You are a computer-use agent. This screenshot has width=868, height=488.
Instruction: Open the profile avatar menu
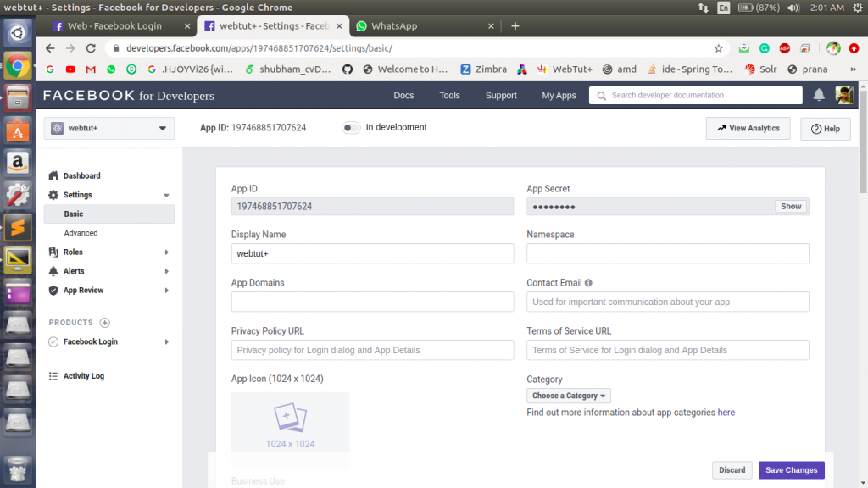coord(844,95)
